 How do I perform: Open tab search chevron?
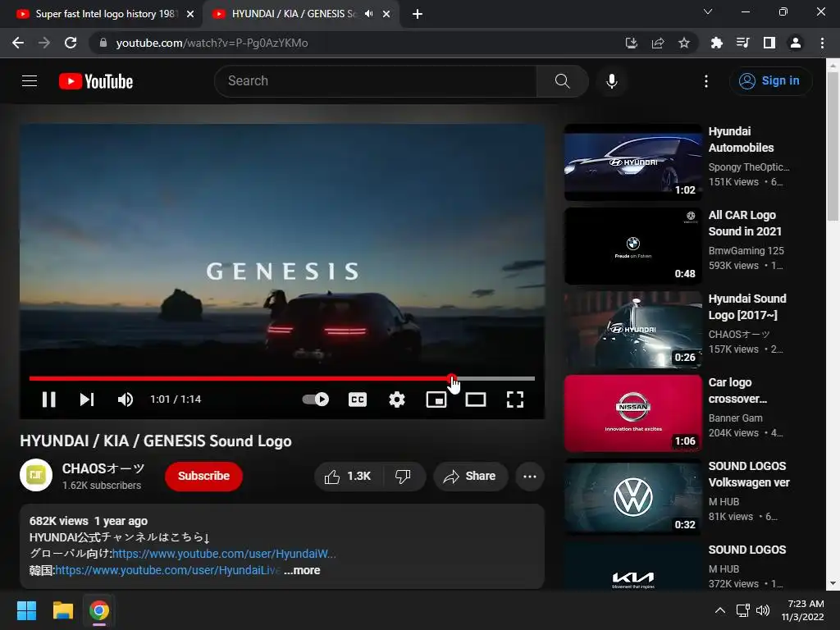708,11
